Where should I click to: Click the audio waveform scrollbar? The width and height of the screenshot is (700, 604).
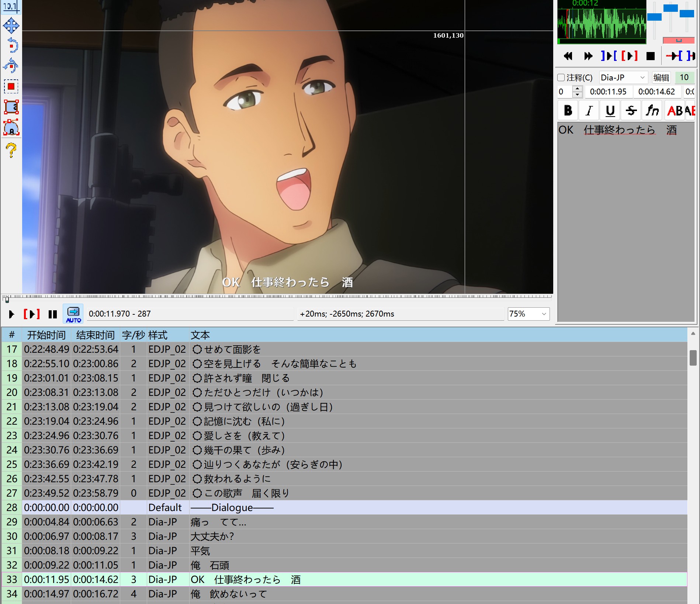coord(602,41)
